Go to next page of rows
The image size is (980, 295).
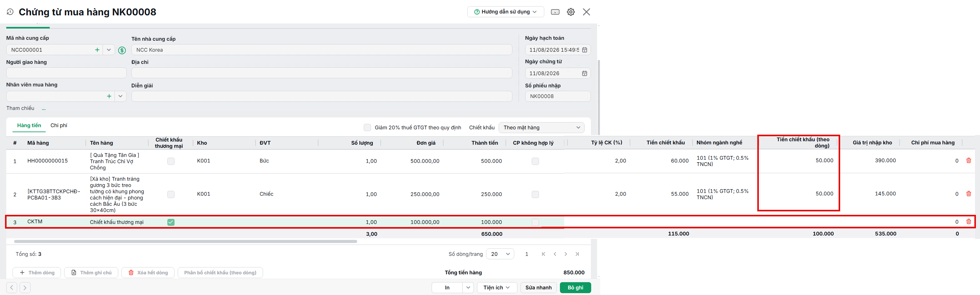pos(566,254)
